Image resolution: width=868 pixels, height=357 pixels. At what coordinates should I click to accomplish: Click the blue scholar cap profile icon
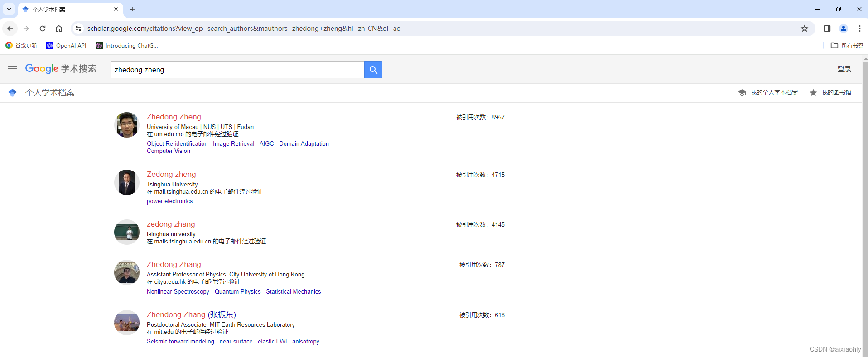point(12,92)
